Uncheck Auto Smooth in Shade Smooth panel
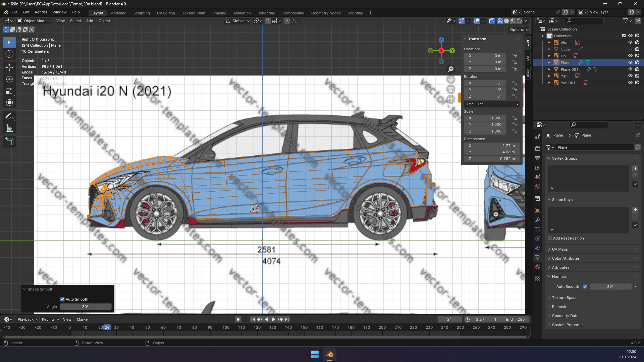This screenshot has width=644, height=362. (62, 299)
